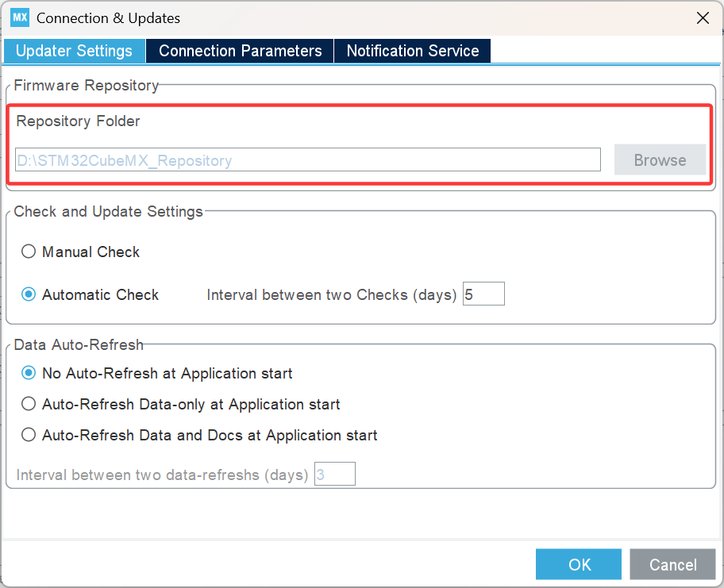The width and height of the screenshot is (724, 588).
Task: Select Auto-Refresh Data-only at Application start
Action: click(x=29, y=404)
